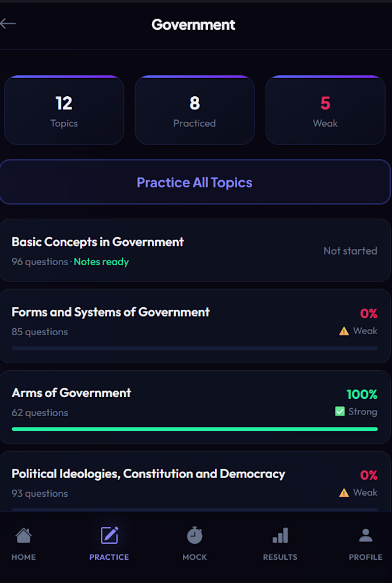Tap the 12 Topics stat card
This screenshot has height=583, width=392.
tap(64, 110)
